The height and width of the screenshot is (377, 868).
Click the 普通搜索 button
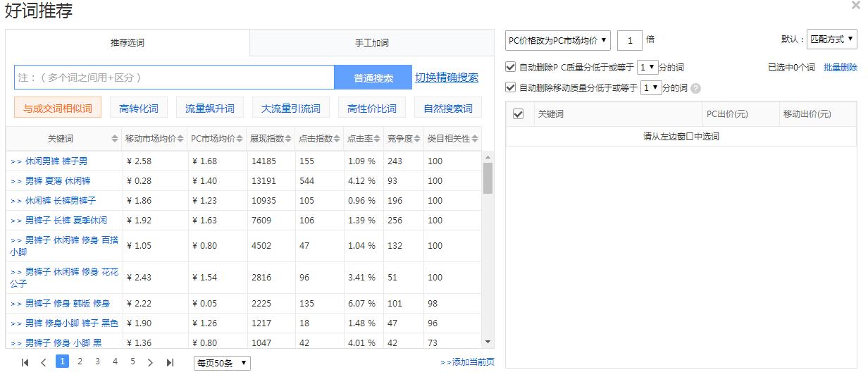(x=373, y=78)
